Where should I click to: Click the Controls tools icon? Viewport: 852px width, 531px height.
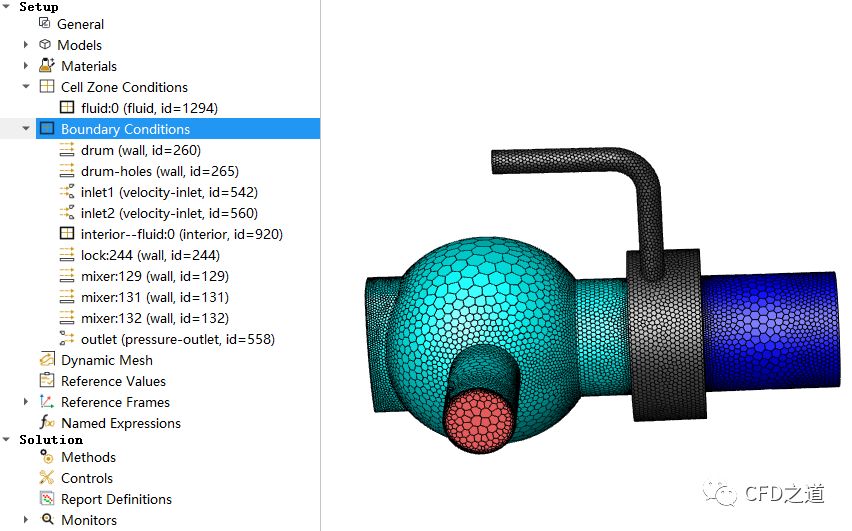[46, 477]
